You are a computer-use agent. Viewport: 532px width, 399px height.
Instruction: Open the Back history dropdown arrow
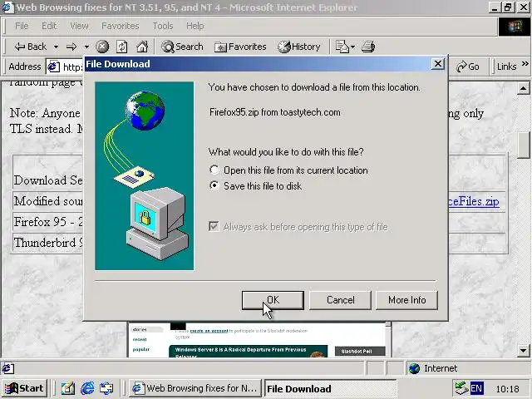pyautogui.click(x=56, y=47)
